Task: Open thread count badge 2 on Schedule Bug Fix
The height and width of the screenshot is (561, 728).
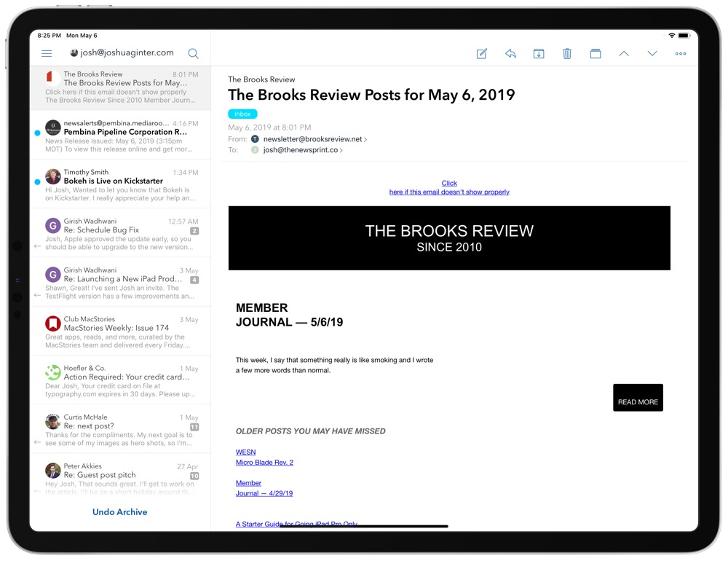Action: 194,231
